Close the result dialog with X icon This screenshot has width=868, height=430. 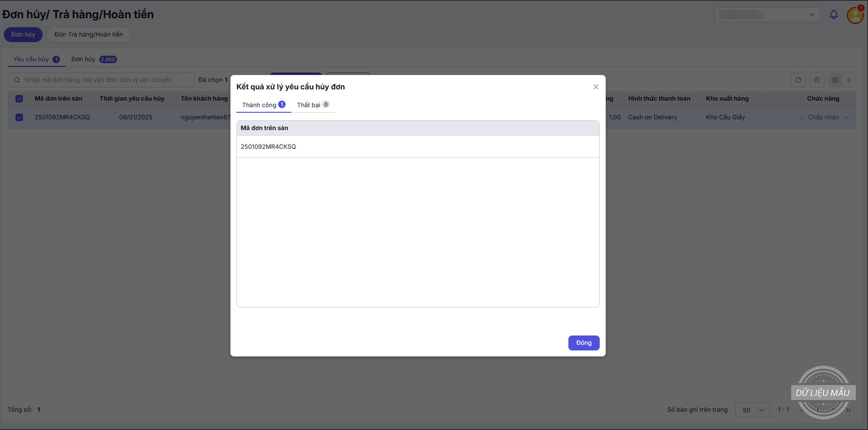click(x=596, y=87)
